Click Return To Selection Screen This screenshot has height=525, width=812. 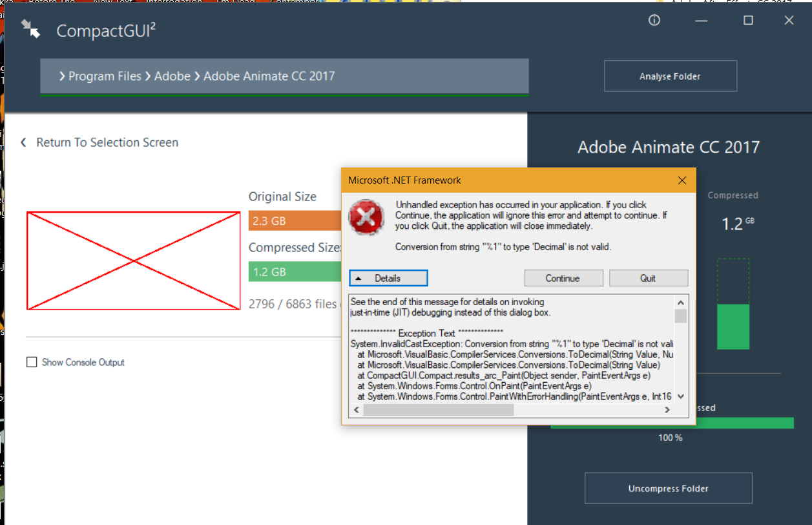[107, 142]
